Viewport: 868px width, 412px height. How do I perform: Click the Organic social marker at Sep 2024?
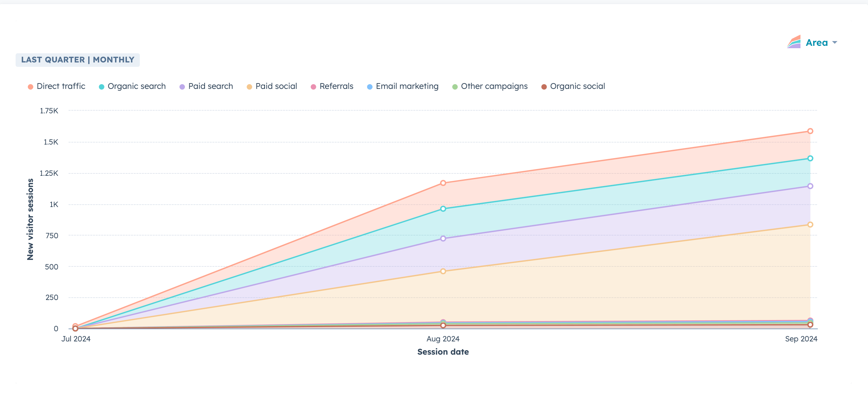[810, 325]
